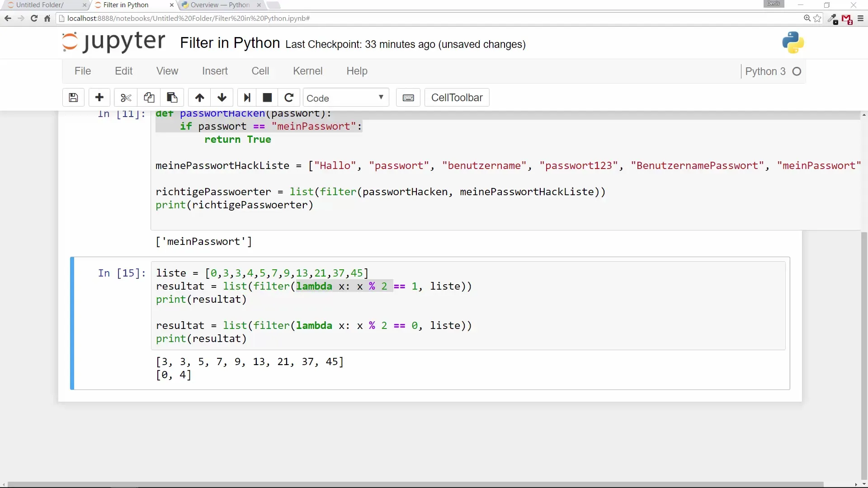Screen dimensions: 868x488
Task: Open the Cell menu
Action: (260, 71)
